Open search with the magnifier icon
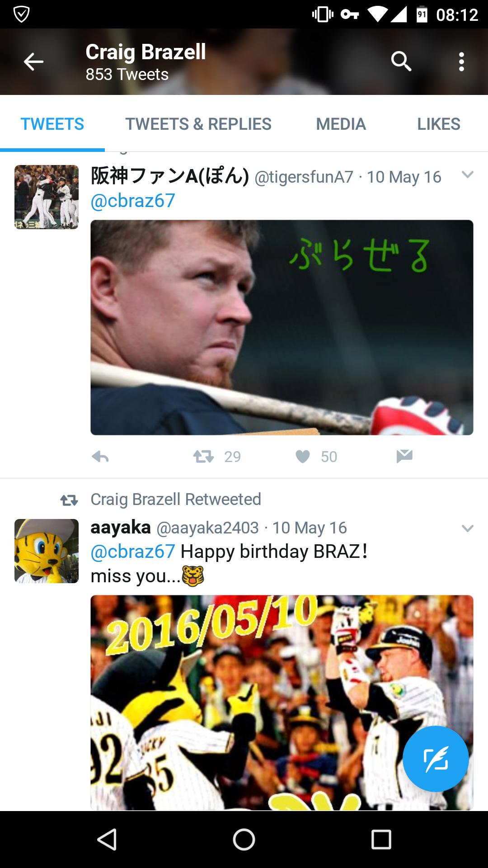This screenshot has height=868, width=488. pos(401,61)
